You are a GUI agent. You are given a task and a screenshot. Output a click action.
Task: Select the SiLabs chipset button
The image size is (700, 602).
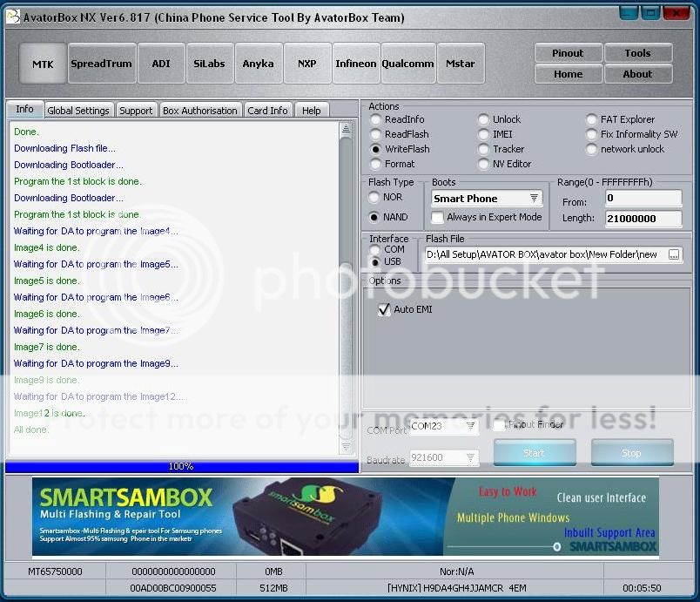tap(209, 63)
